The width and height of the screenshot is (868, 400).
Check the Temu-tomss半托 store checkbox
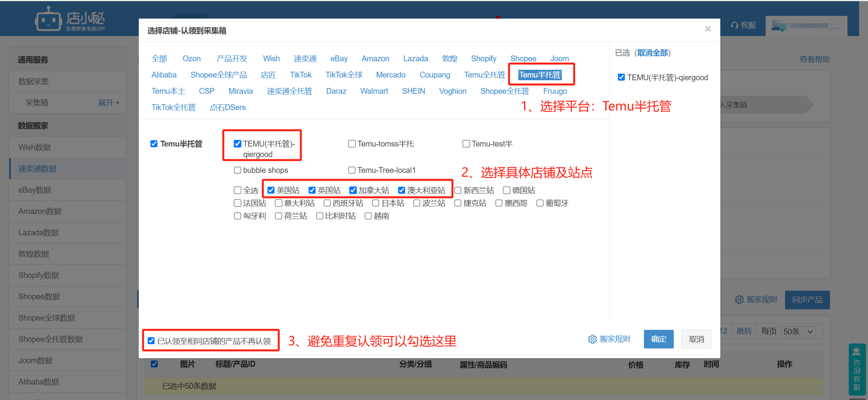352,144
